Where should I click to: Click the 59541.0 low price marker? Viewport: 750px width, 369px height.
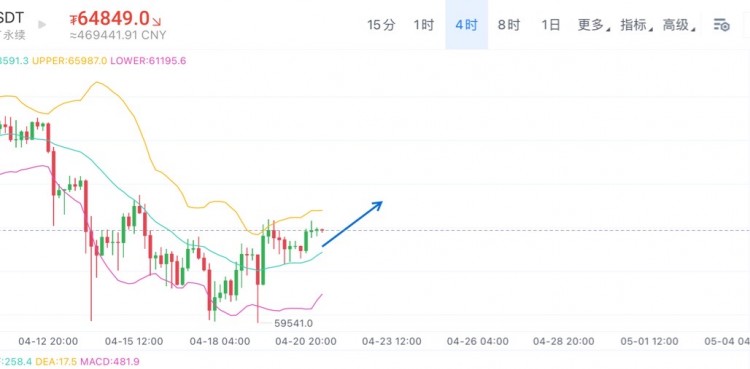click(x=293, y=324)
